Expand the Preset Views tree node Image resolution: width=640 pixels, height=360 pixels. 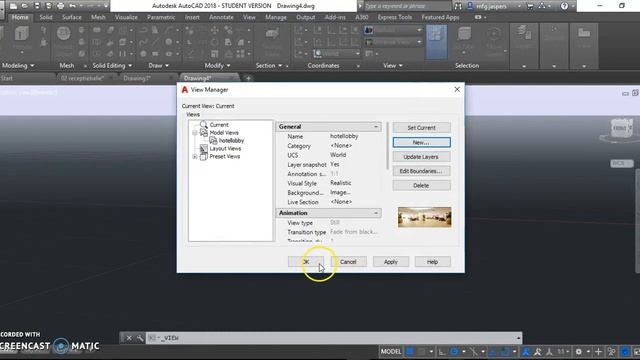[195, 157]
